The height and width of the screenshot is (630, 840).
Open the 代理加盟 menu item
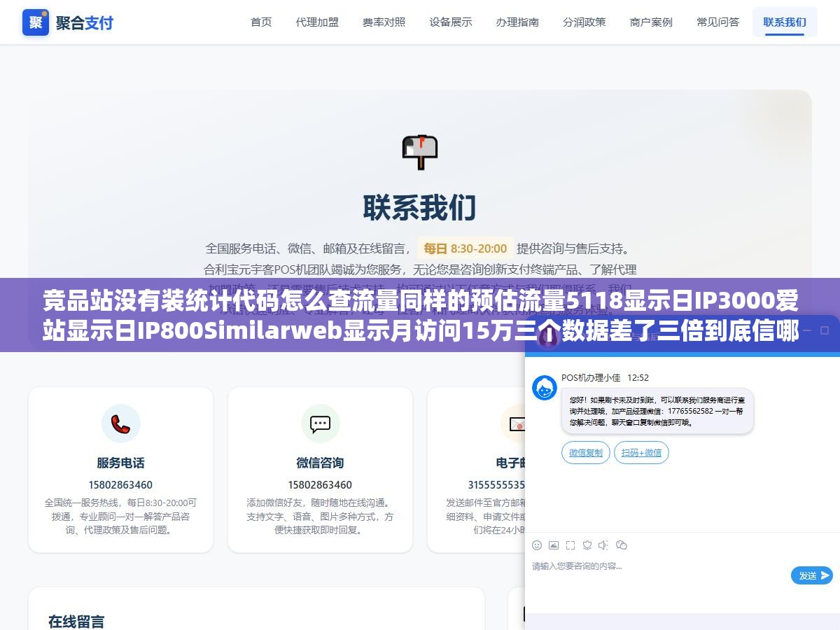pos(317,22)
